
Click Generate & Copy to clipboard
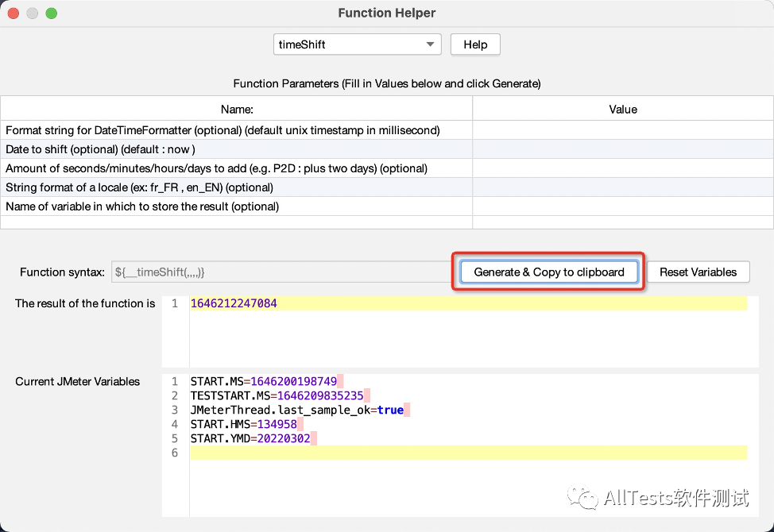(x=549, y=272)
